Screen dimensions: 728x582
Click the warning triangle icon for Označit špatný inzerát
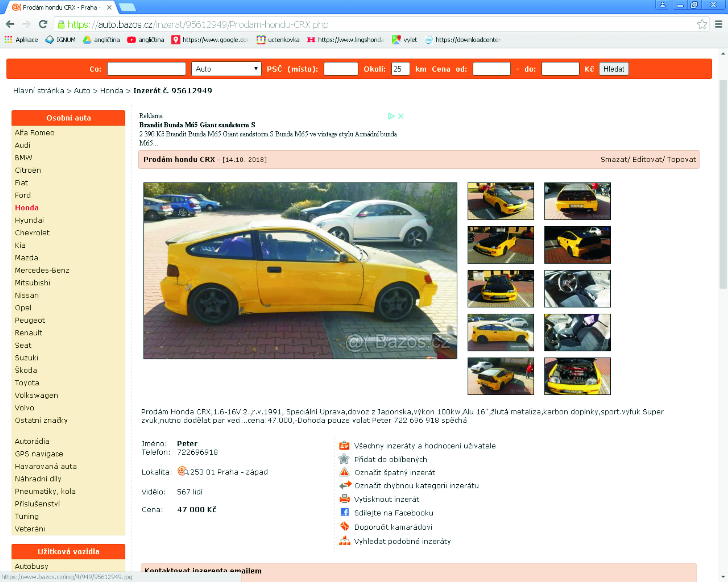click(344, 472)
